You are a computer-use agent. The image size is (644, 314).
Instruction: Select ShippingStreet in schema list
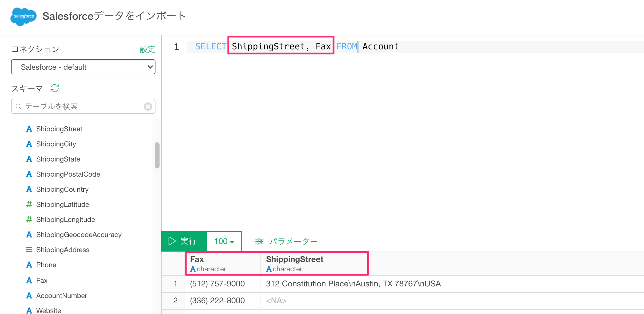pyautogui.click(x=59, y=129)
